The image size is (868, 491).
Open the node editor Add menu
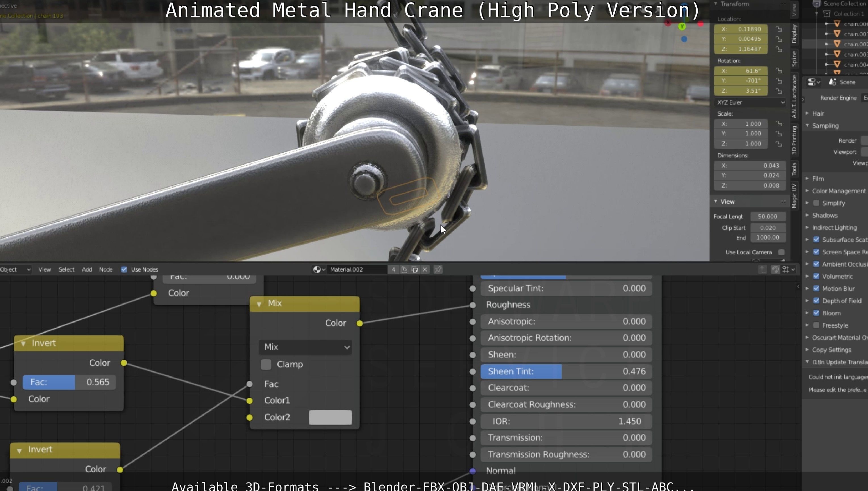(87, 269)
